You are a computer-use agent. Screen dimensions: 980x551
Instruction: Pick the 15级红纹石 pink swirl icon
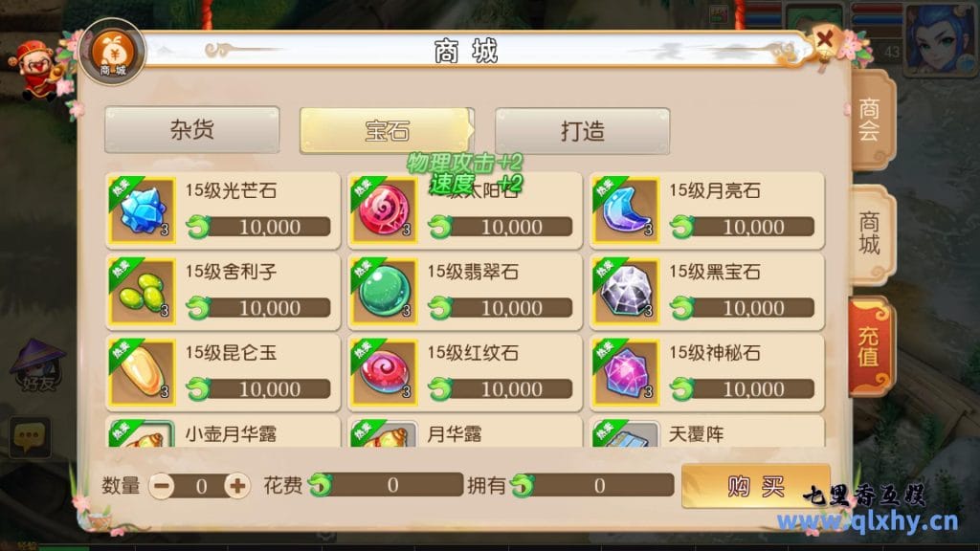[x=384, y=373]
